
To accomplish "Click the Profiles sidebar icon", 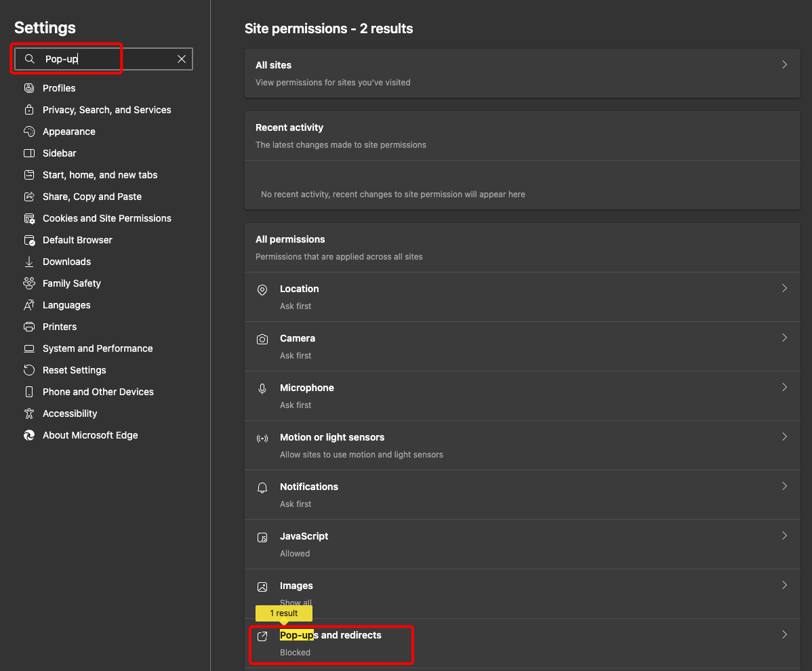I will (x=30, y=88).
